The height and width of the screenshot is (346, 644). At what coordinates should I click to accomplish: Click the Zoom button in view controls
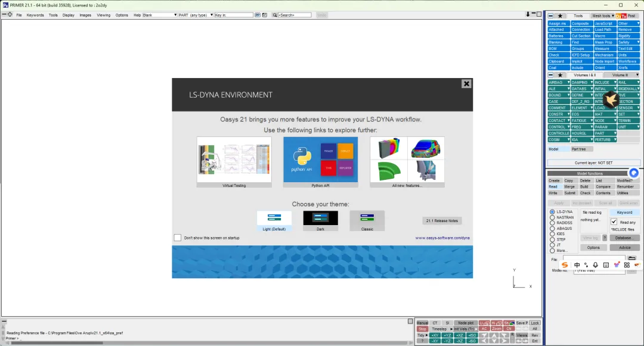(497, 329)
